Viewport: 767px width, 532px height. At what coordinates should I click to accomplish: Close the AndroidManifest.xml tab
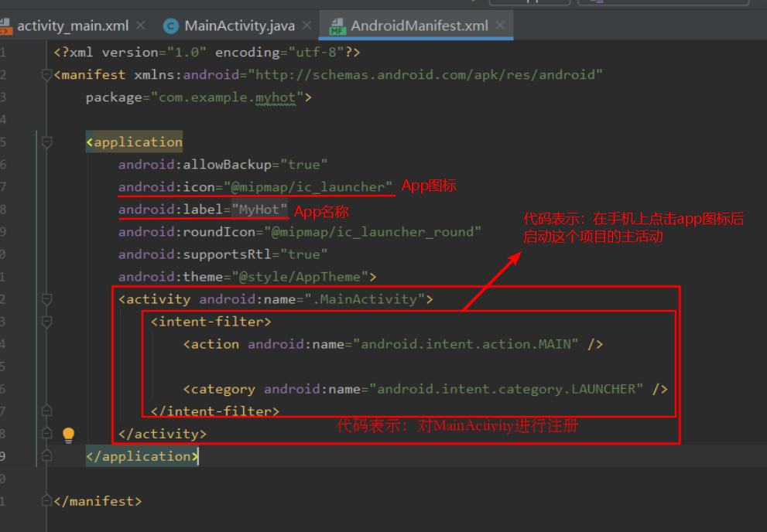500,25
